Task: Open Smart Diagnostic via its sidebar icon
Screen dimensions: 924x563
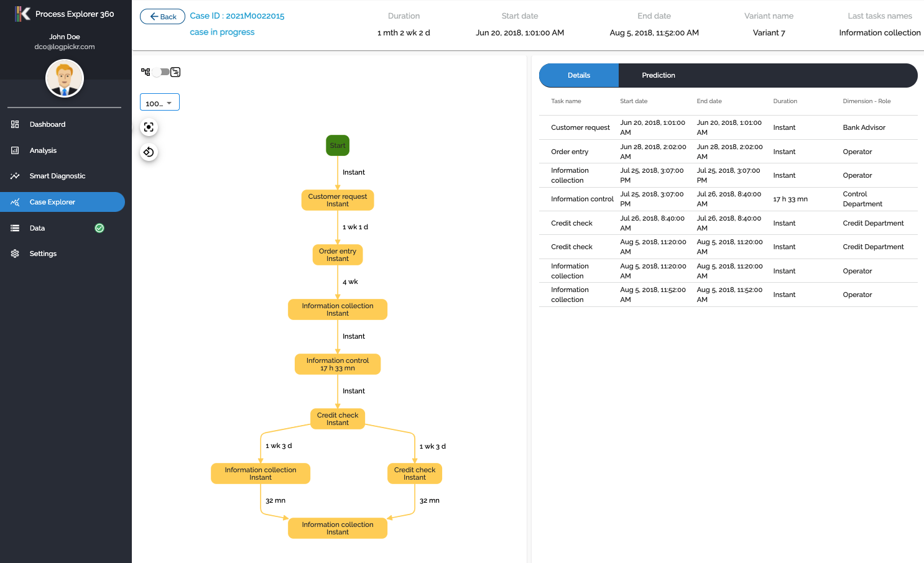Action: click(16, 176)
